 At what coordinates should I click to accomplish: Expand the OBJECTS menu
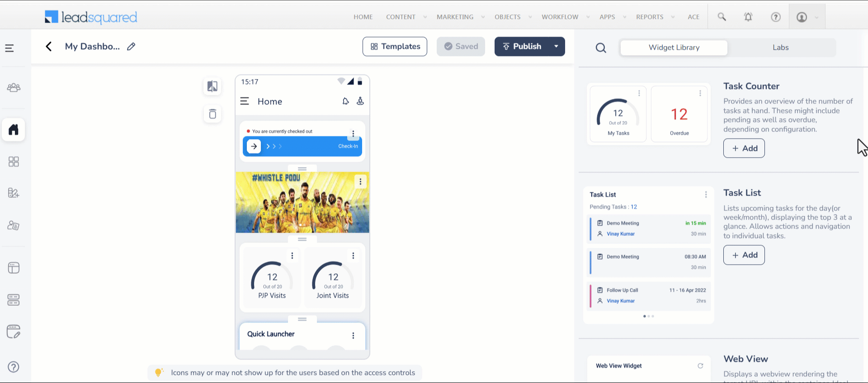(513, 17)
